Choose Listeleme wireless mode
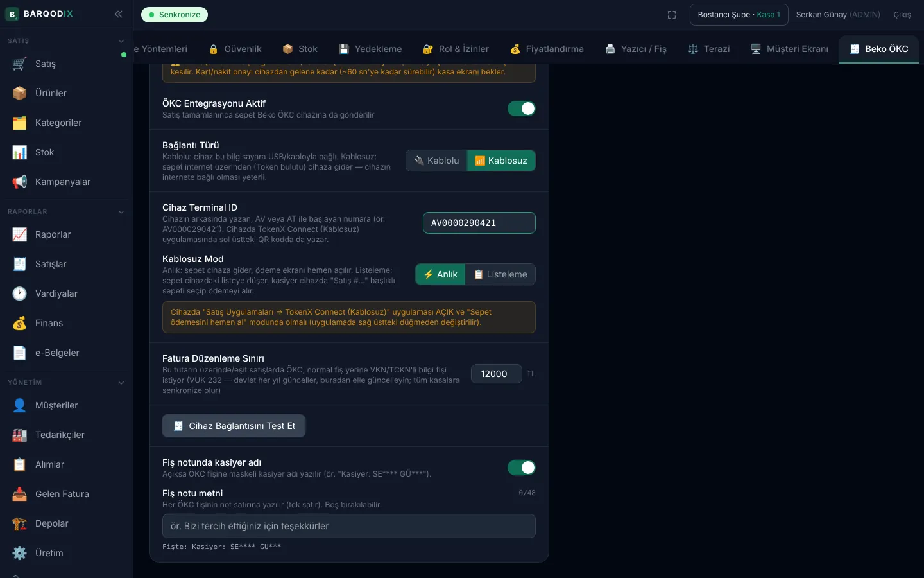The image size is (924, 578). [501, 274]
